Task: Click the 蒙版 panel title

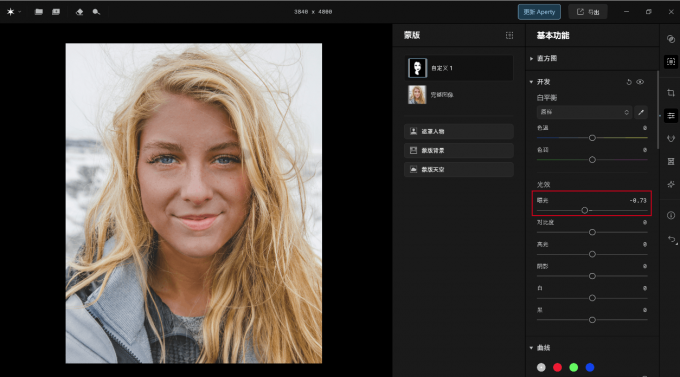Action: tap(412, 35)
